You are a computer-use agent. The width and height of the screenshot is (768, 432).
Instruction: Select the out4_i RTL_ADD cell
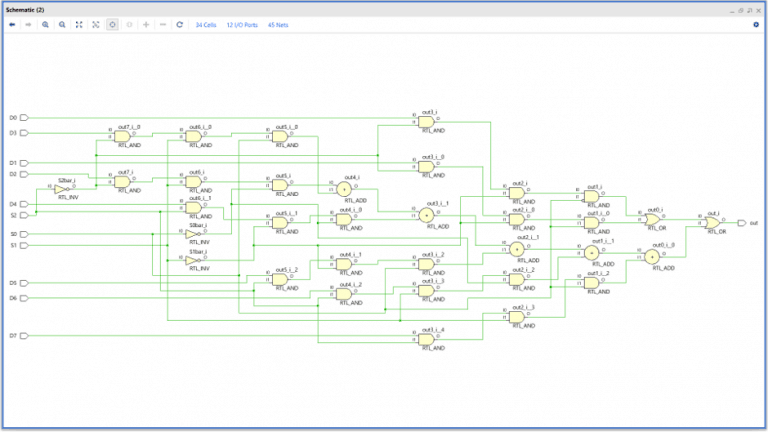pyautogui.click(x=344, y=189)
